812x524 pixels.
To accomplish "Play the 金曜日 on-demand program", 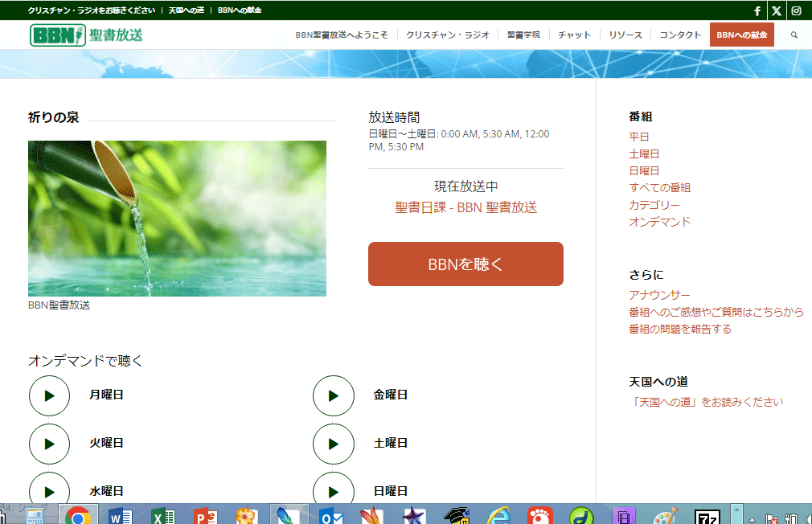I will coord(334,395).
